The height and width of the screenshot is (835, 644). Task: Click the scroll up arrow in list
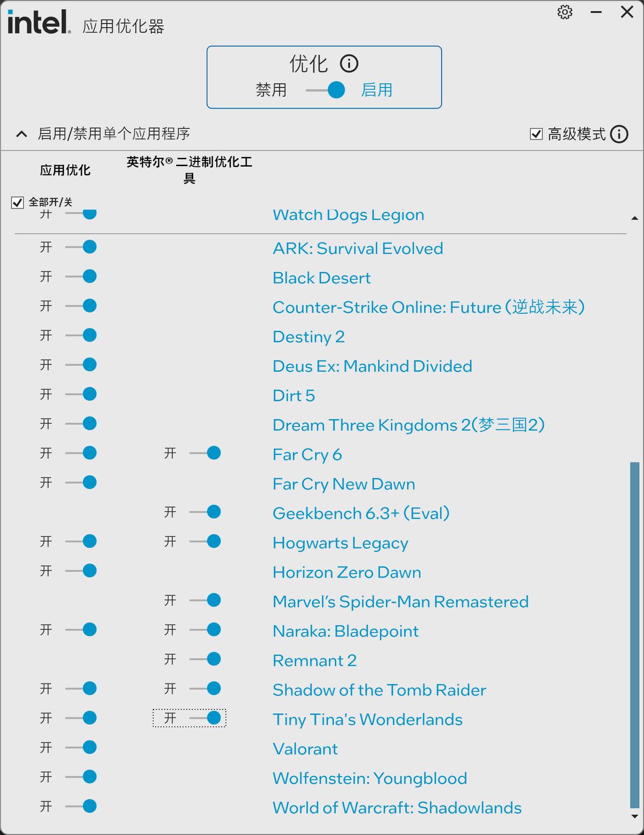point(634,218)
